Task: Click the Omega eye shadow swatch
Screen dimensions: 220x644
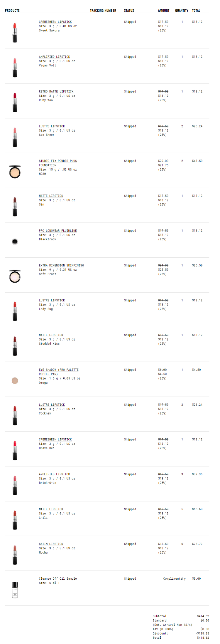Action: pyautogui.click(x=15, y=381)
